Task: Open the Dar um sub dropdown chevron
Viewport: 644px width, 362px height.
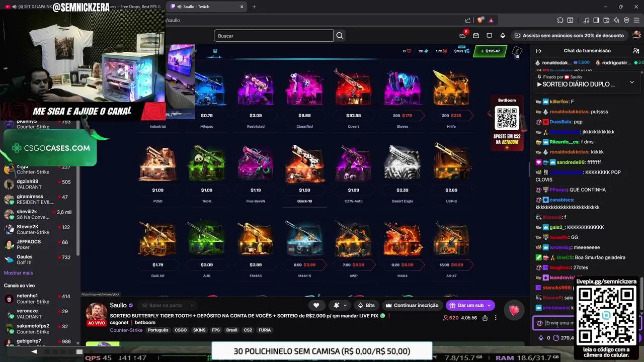Action: (489, 305)
